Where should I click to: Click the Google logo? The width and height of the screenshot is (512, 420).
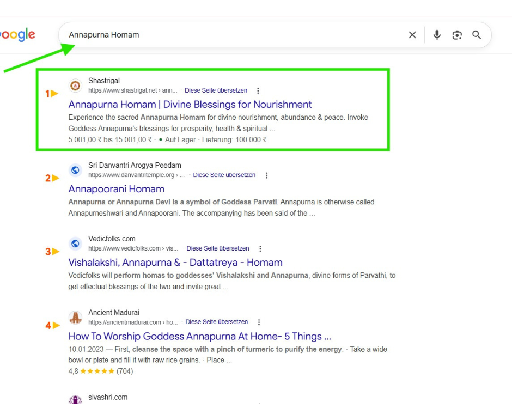coord(17,35)
